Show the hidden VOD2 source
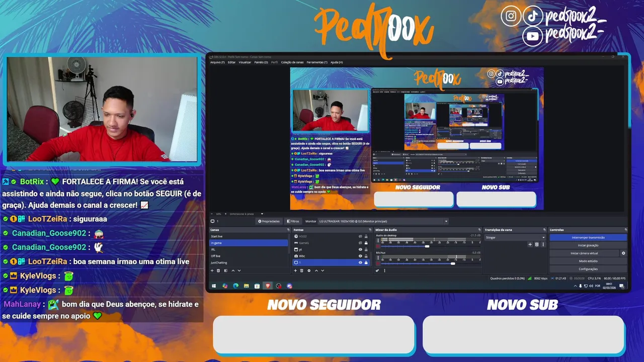The width and height of the screenshot is (644, 362). click(x=360, y=236)
